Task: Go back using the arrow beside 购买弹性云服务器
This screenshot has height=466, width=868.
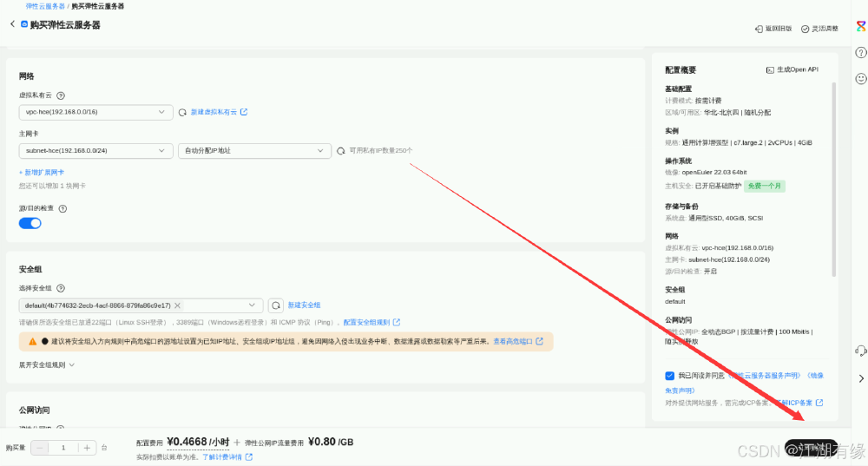Action: tap(12, 23)
